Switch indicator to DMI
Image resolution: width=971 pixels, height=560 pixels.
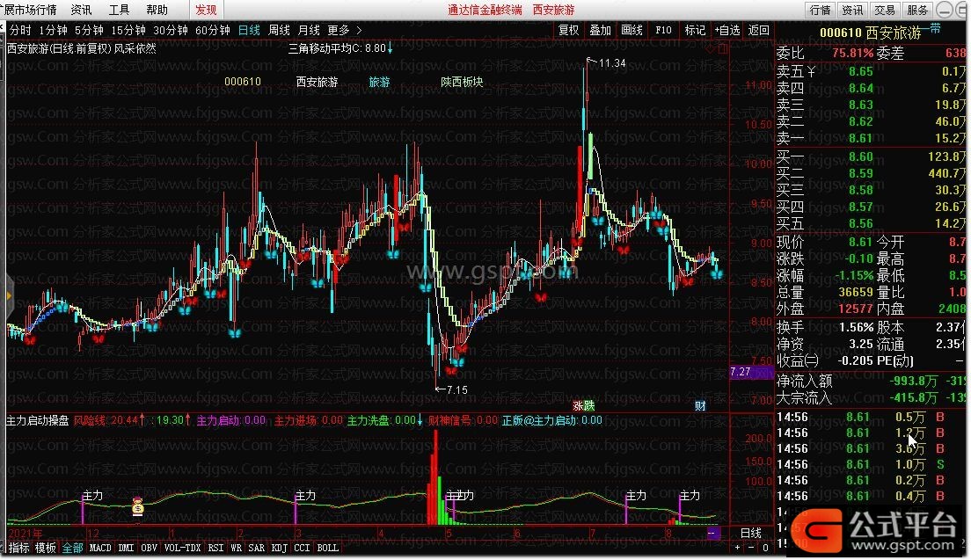(x=127, y=548)
